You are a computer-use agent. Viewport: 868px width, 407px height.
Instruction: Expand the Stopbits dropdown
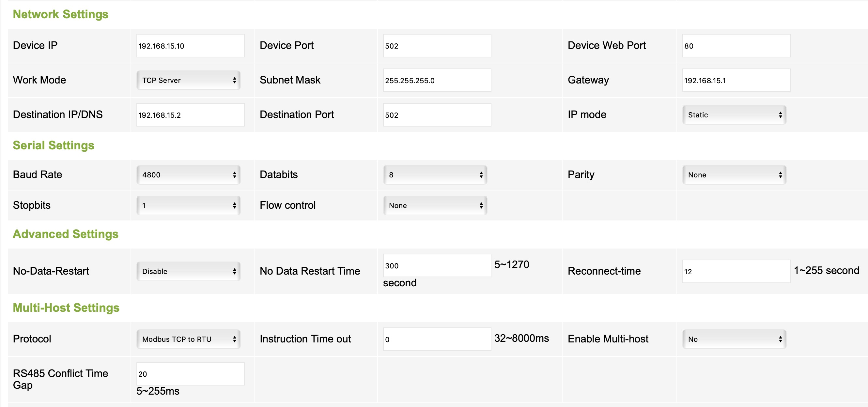(x=188, y=205)
